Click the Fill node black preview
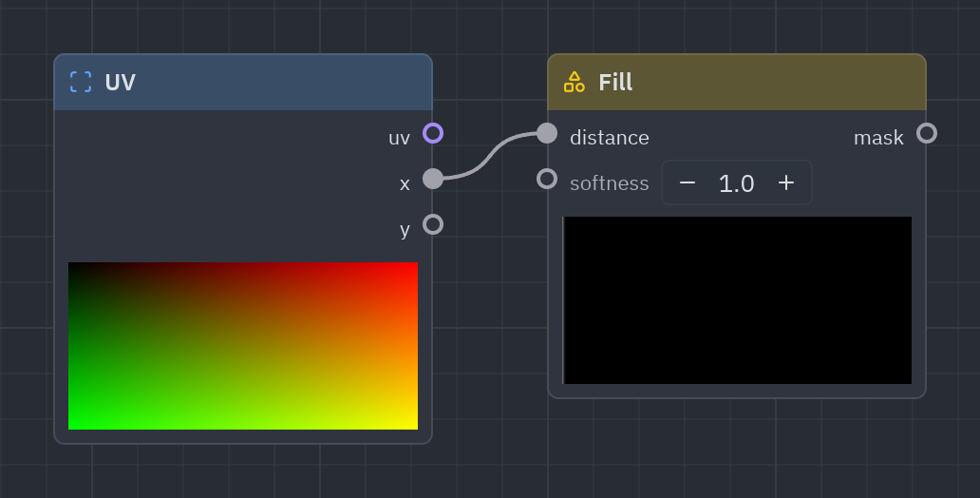Image resolution: width=980 pixels, height=498 pixels. [x=737, y=300]
